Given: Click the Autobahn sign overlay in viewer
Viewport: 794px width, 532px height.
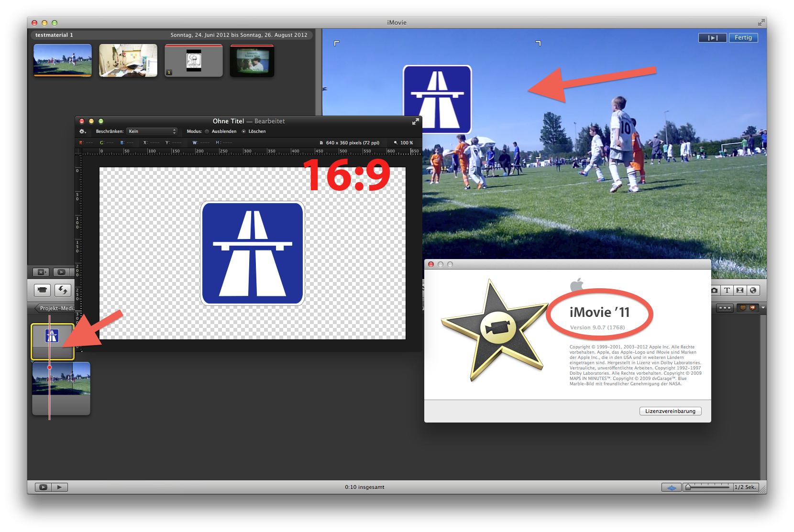Looking at the screenshot, I should [437, 99].
